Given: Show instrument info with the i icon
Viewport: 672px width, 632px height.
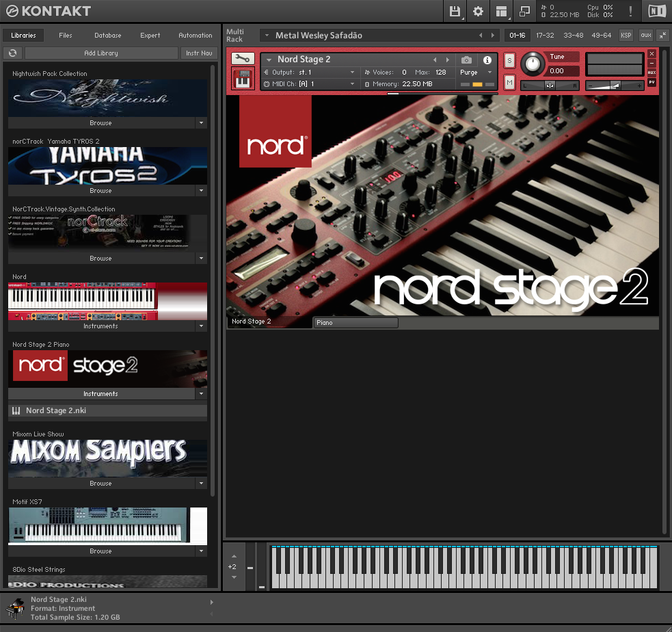Looking at the screenshot, I should click(487, 60).
